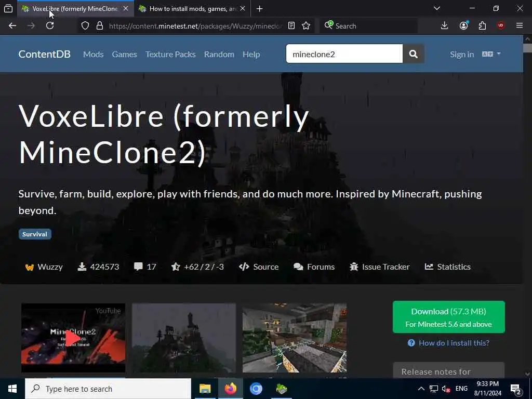Click the browser address bar URL
The width and height of the screenshot is (532, 399).
tap(195, 26)
